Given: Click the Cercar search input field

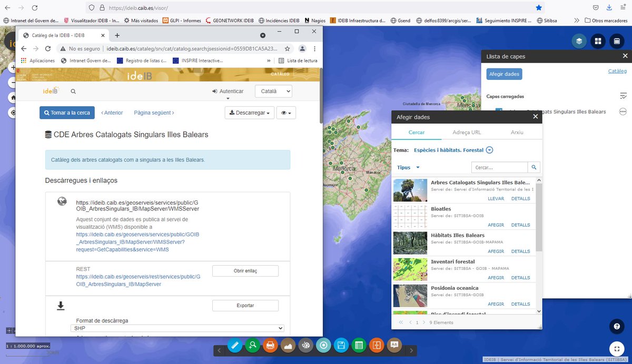Looking at the screenshot, I should (x=499, y=167).
